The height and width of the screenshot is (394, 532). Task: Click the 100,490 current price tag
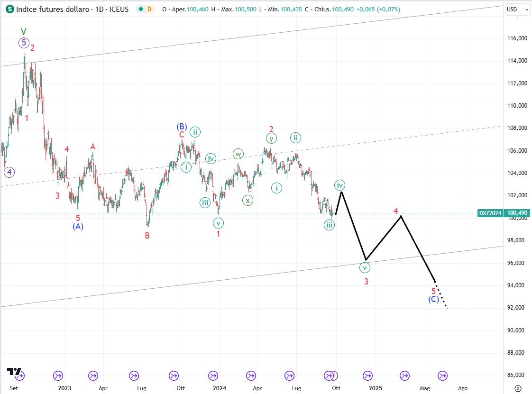pyautogui.click(x=517, y=213)
